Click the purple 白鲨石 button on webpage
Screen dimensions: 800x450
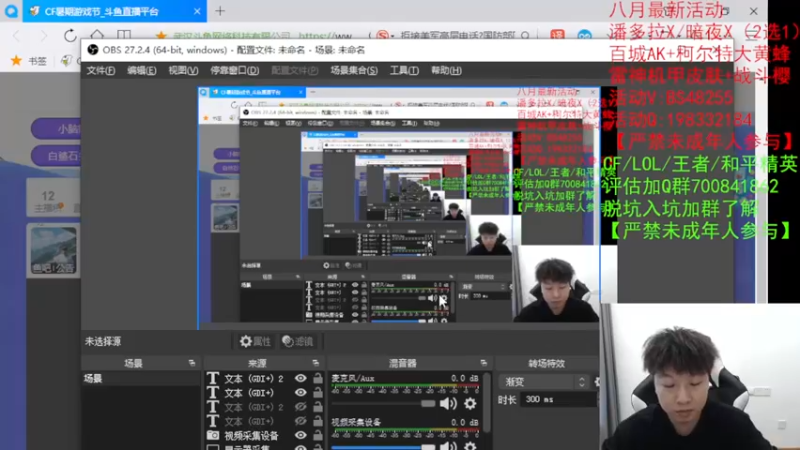(x=56, y=156)
